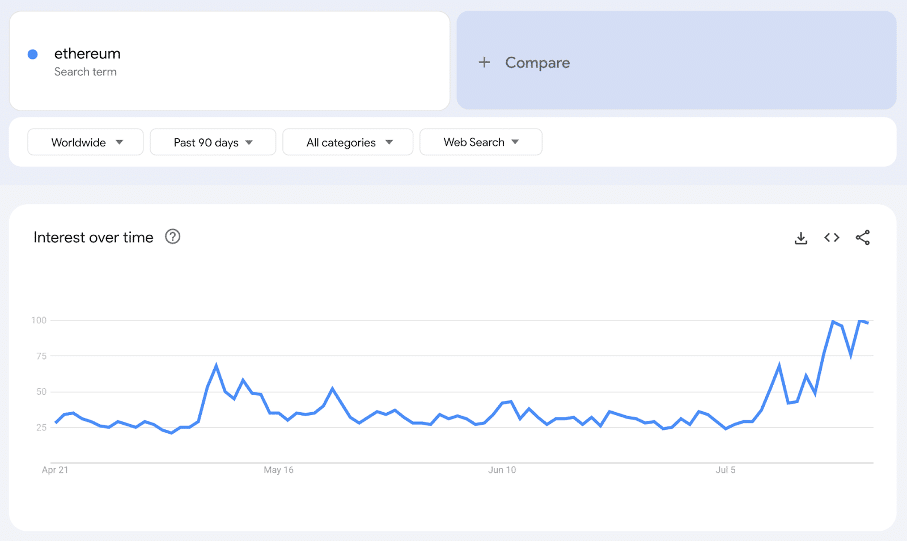Click the 100 value axis label
908x542 pixels.
[x=39, y=320]
